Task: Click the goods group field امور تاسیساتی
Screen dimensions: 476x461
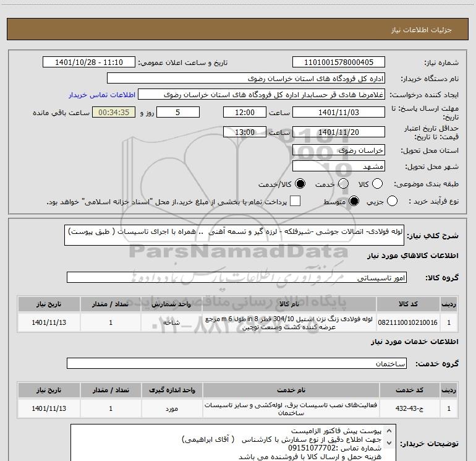Action: coord(237,277)
